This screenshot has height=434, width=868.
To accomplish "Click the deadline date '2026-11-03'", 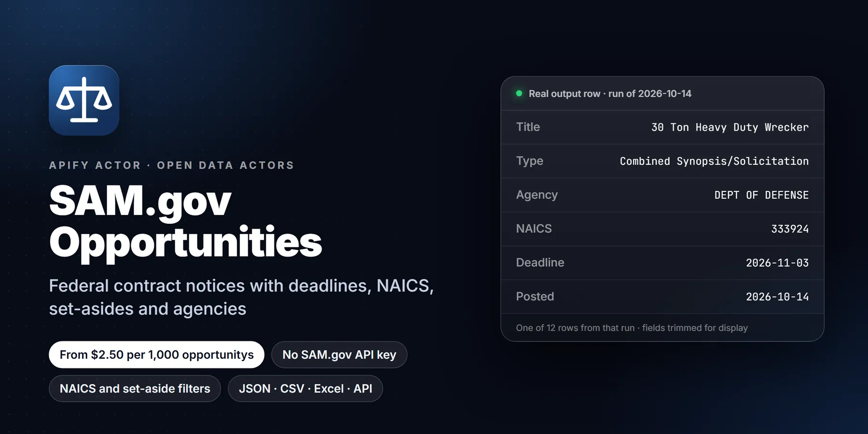I will (777, 263).
